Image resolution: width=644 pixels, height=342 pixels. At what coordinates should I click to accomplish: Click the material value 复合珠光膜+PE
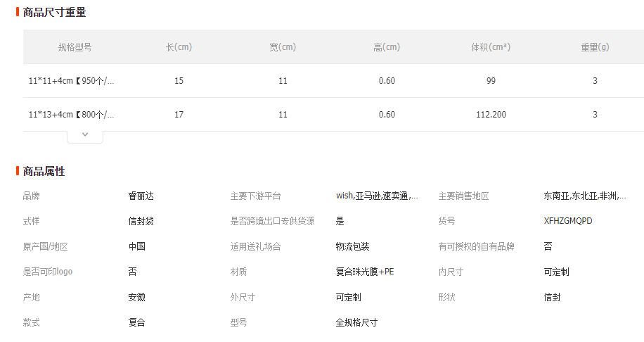pyautogui.click(x=365, y=272)
